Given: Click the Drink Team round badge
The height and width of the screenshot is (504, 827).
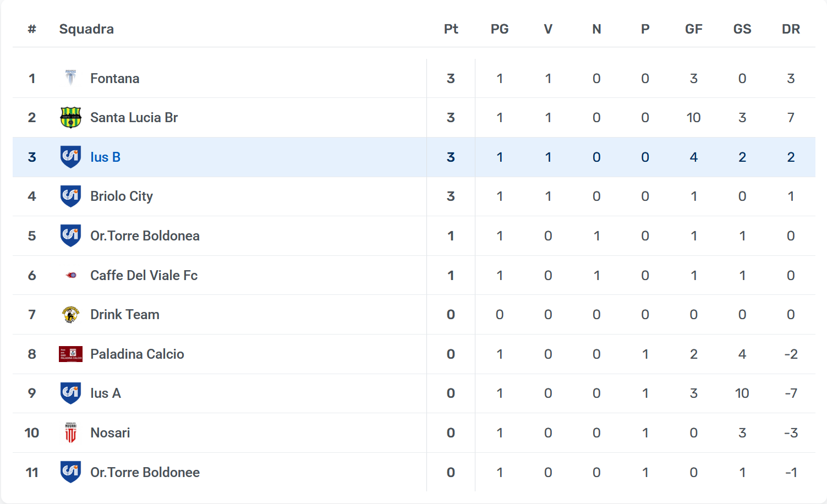Looking at the screenshot, I should (x=70, y=315).
